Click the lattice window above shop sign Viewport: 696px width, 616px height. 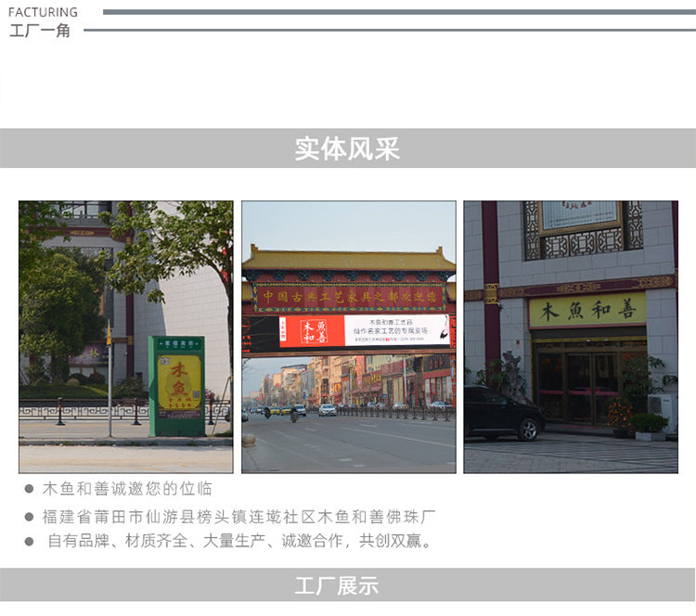(584, 230)
